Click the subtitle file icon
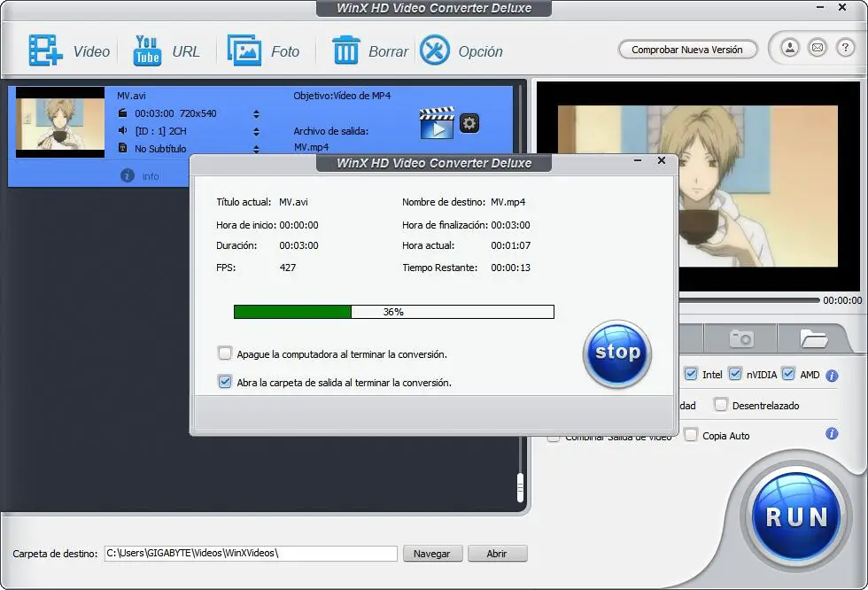This screenshot has height=590, width=868. pos(123,148)
